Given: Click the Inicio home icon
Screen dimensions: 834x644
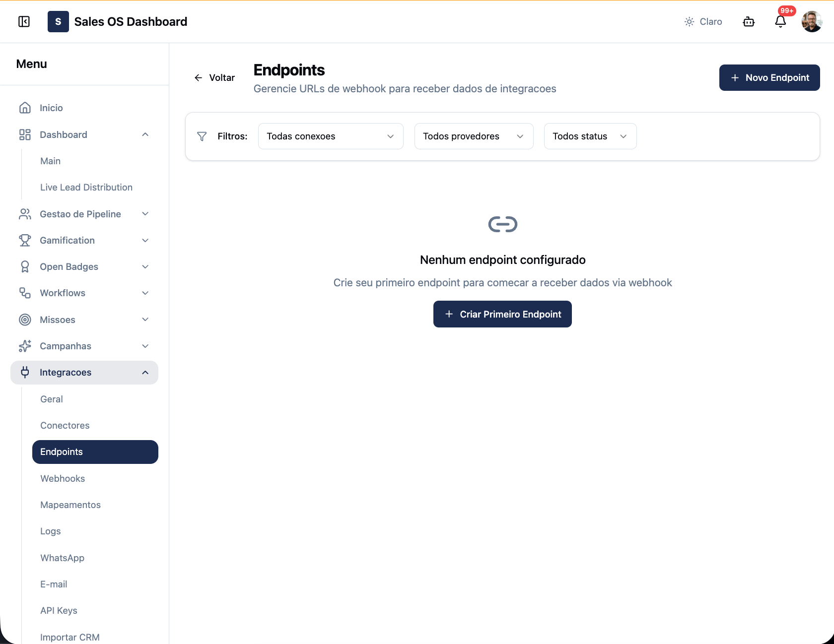Looking at the screenshot, I should click(25, 108).
